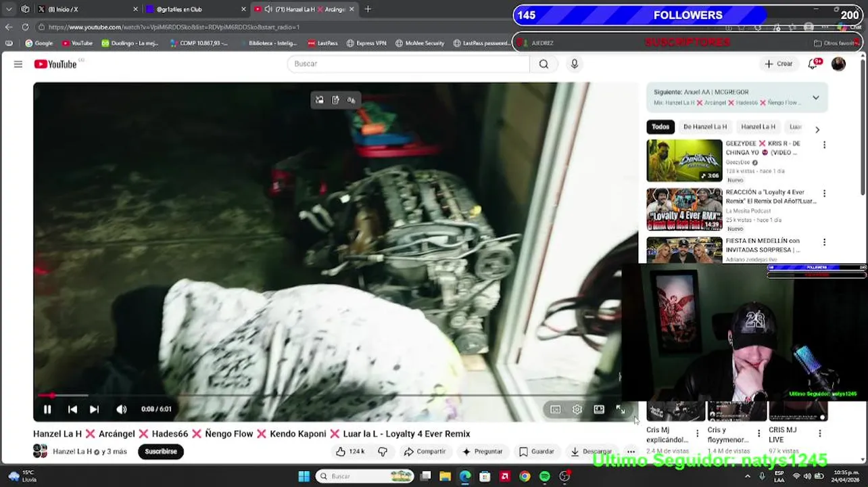Open the Express VPN bookmark
This screenshot has height=487, width=868.
coord(366,43)
